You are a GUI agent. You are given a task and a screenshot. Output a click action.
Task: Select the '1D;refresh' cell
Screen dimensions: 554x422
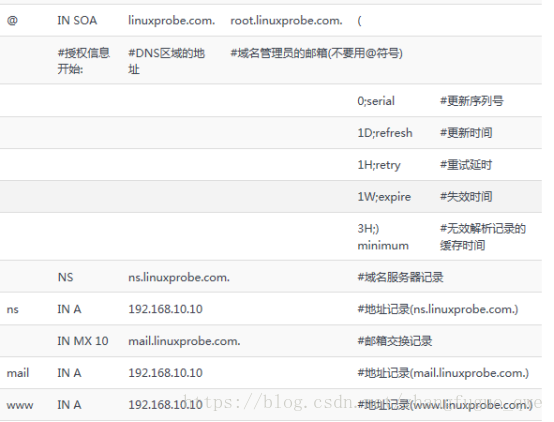click(385, 133)
